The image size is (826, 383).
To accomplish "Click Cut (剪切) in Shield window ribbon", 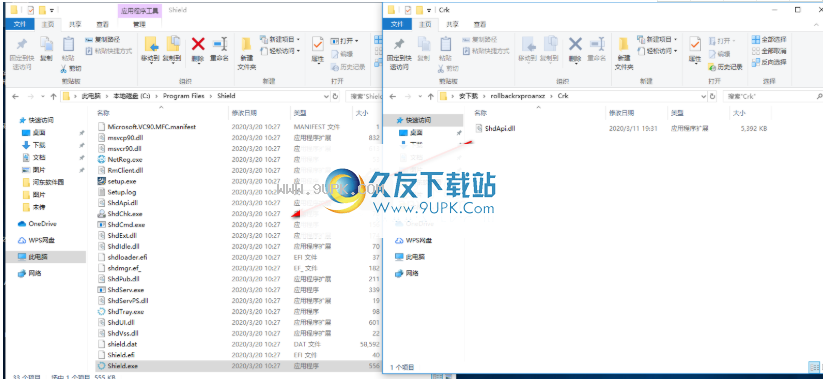I will (x=71, y=68).
